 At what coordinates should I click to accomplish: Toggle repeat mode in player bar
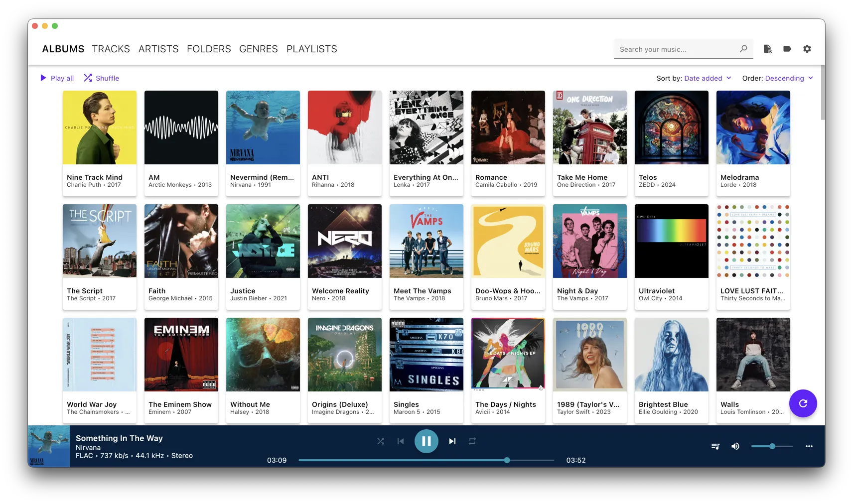pyautogui.click(x=472, y=441)
